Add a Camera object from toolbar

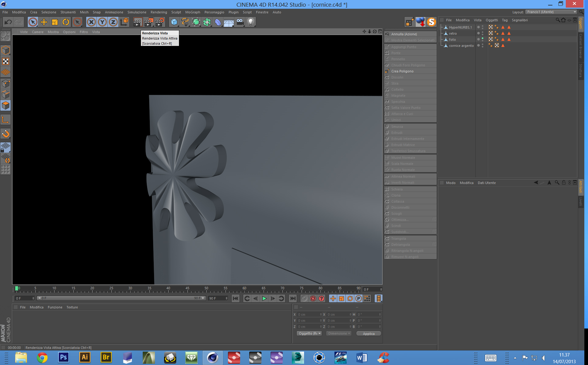point(240,22)
